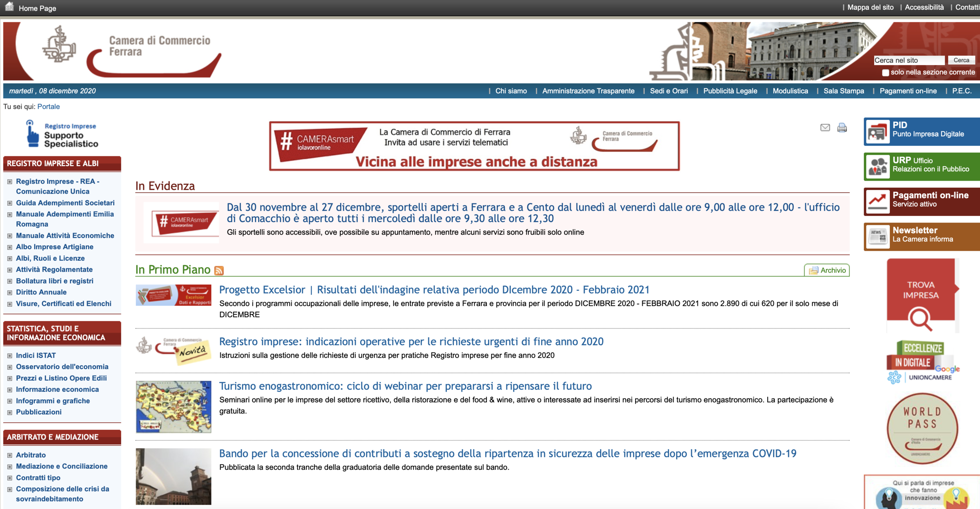Click the send-by-email envelope icon
Image resolution: width=980 pixels, height=509 pixels.
point(825,127)
